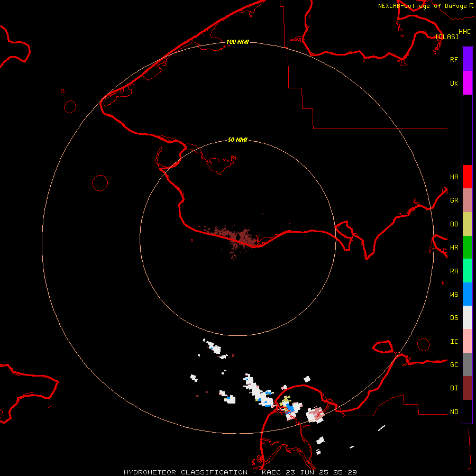Viewport: 476px width, 476px height.
Task: Click the IC pink legend swatch
Action: 467,341
